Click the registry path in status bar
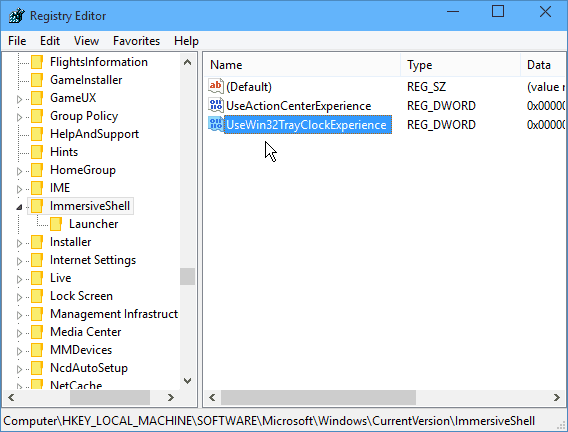The image size is (568, 432). [269, 421]
